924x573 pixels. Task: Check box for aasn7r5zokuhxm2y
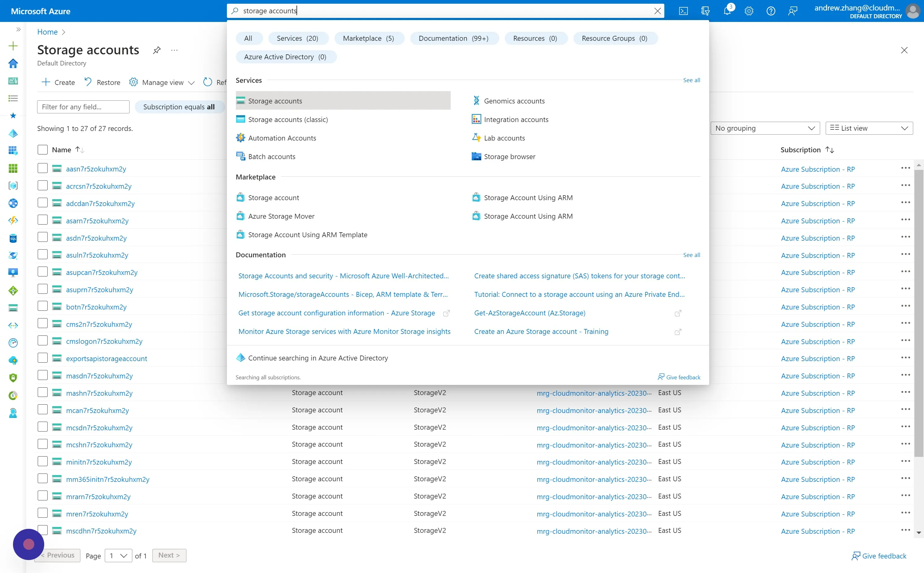pos(42,168)
